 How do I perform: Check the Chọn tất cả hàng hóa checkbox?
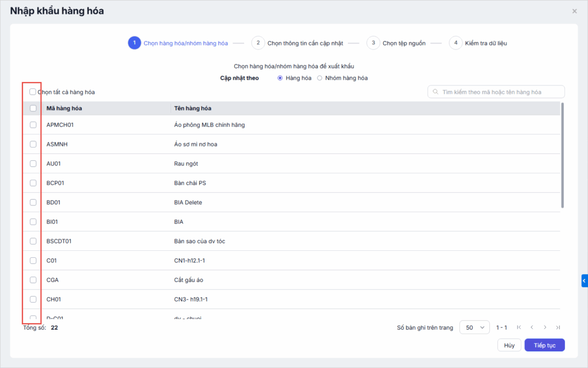33,92
